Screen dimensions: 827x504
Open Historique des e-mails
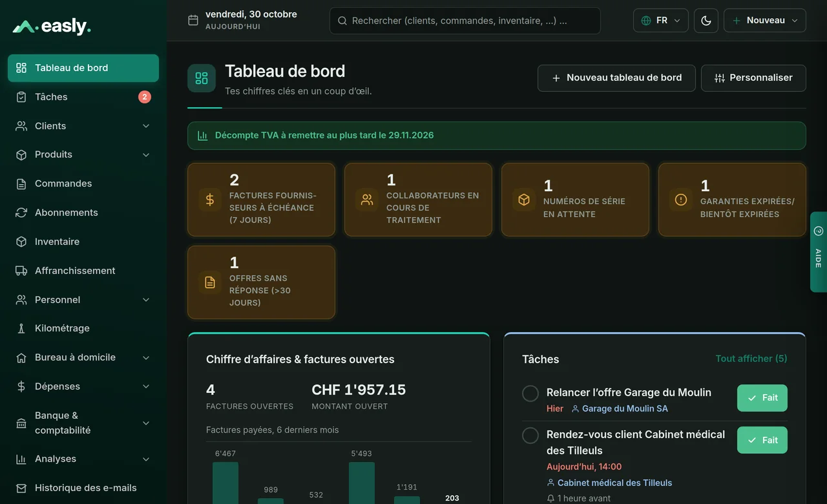pos(83,488)
